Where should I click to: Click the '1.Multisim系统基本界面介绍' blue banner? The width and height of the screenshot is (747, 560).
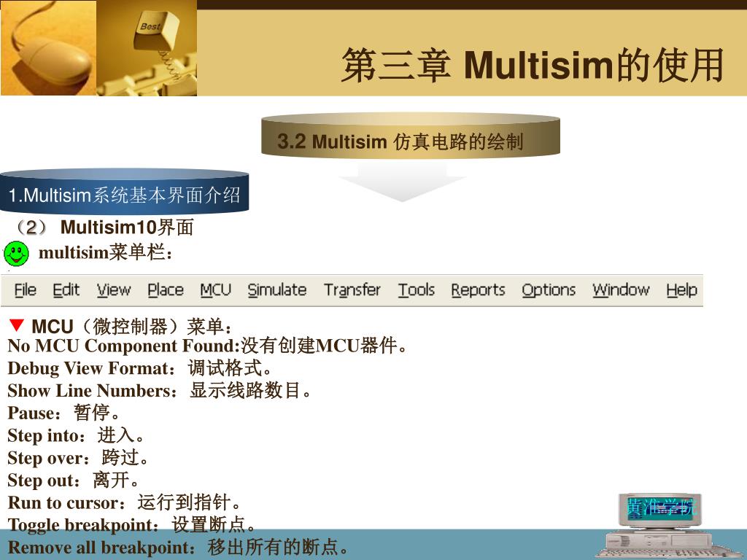(124, 191)
